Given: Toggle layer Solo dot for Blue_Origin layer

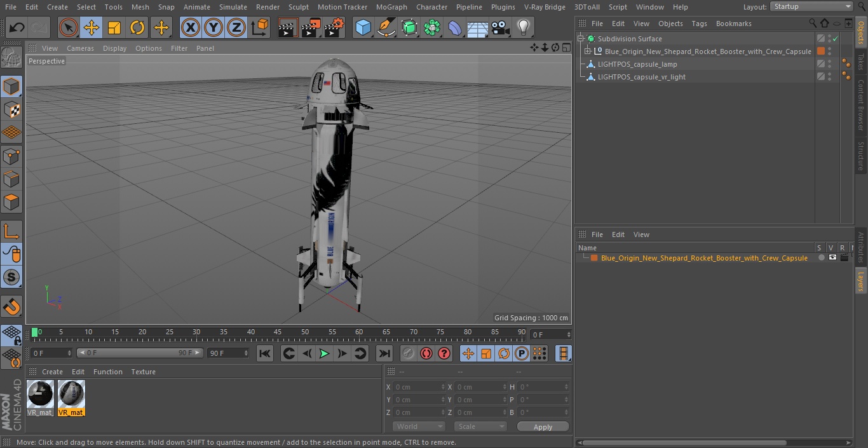Looking at the screenshot, I should coord(822,258).
